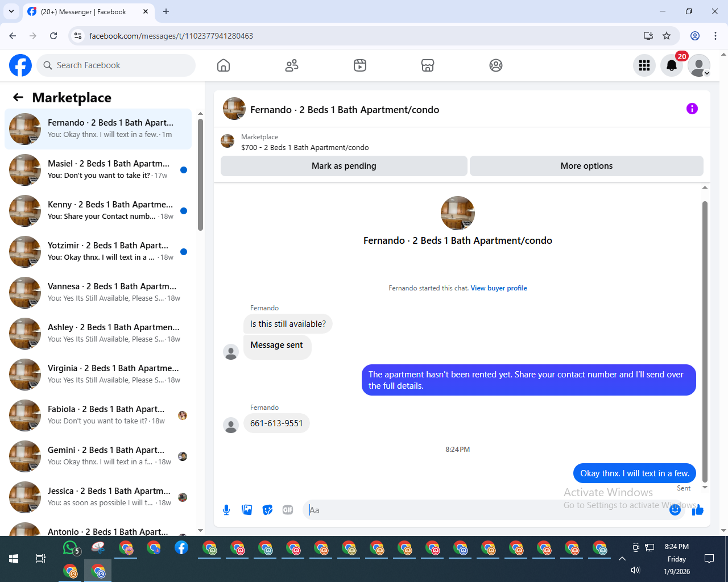Open the View buyer profile link
This screenshot has width=728, height=582.
click(x=499, y=288)
